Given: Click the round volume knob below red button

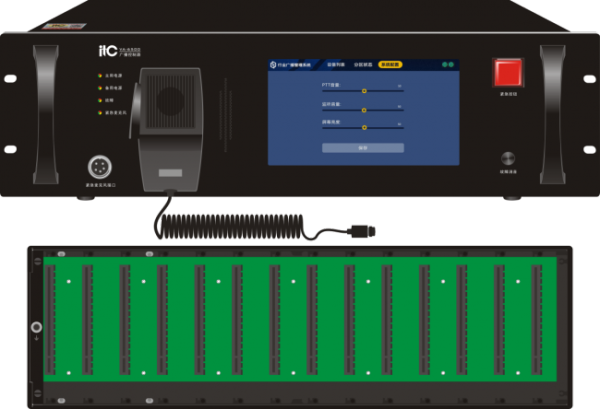Looking at the screenshot, I should point(508,158).
